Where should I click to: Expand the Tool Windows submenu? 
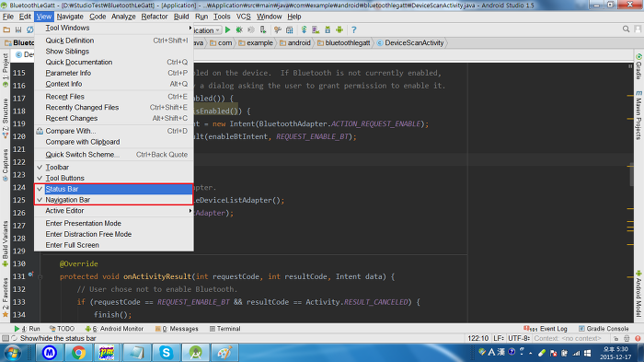point(114,28)
